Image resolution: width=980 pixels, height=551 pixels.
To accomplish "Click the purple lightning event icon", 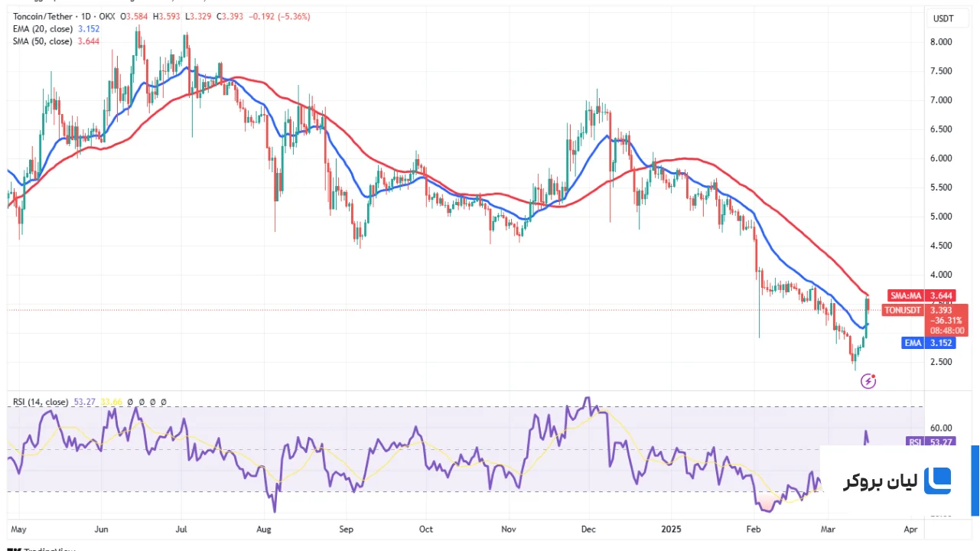I will point(868,380).
